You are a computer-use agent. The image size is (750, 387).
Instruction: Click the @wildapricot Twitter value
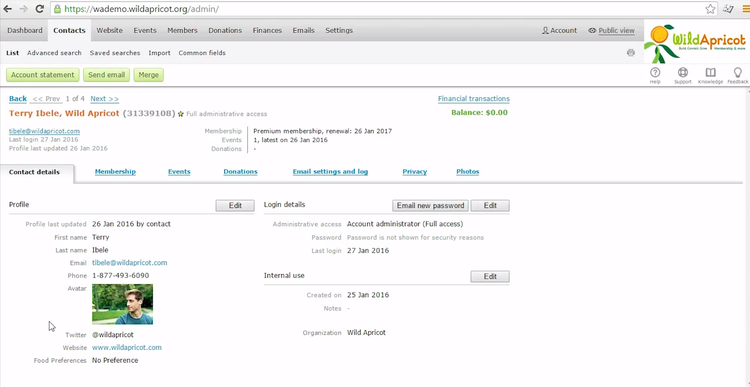(x=113, y=335)
